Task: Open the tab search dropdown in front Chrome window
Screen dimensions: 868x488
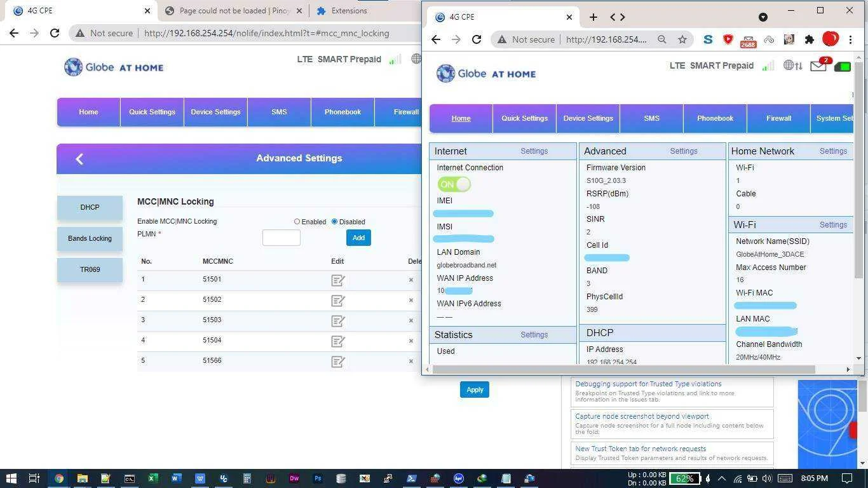Action: pyautogui.click(x=763, y=17)
